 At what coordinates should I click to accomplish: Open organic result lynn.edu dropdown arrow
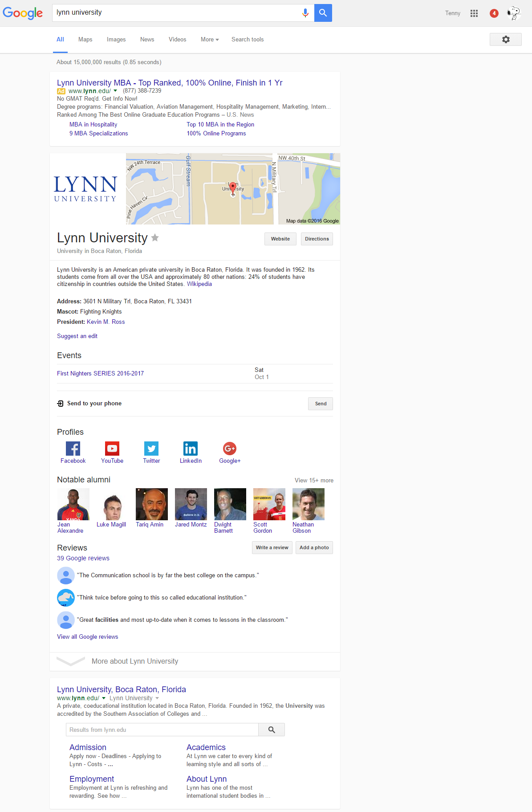(104, 698)
